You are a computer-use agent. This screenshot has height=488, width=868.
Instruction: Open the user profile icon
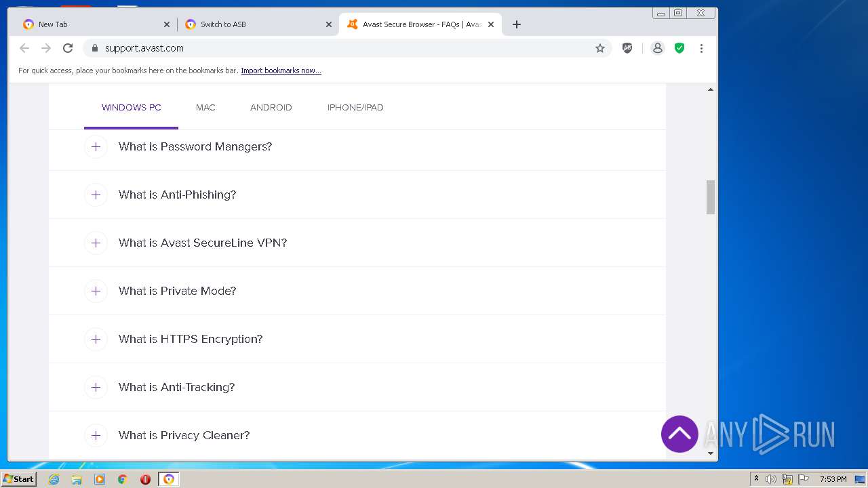click(657, 48)
